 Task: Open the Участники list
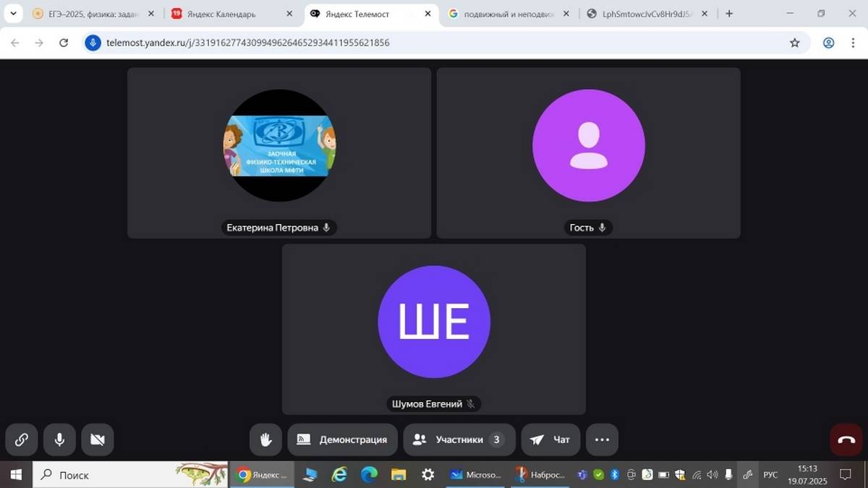pyautogui.click(x=459, y=440)
